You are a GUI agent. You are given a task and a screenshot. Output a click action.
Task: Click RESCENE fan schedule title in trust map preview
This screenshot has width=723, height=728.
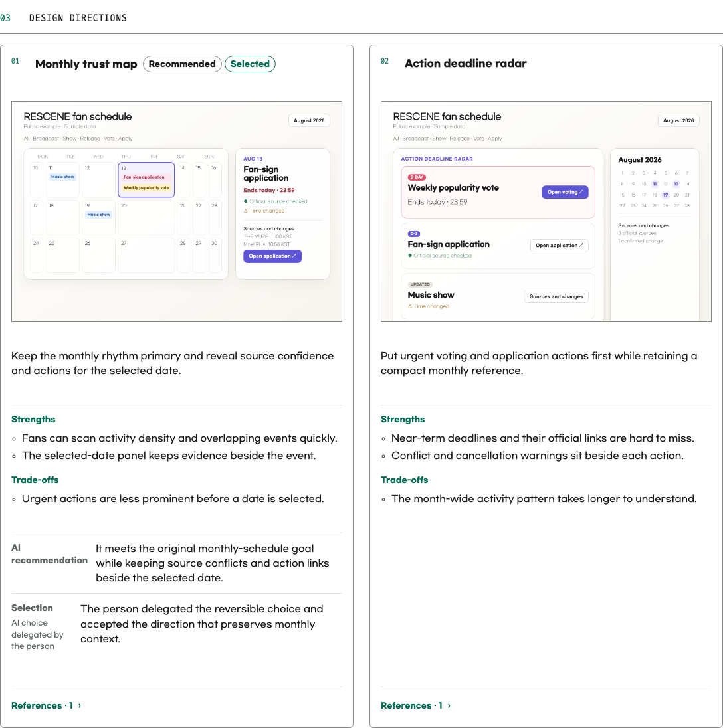[x=78, y=116]
